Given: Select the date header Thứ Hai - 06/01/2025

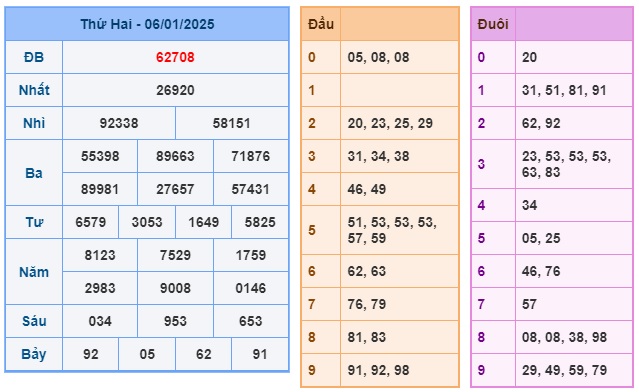Looking at the screenshot, I should [x=147, y=24].
